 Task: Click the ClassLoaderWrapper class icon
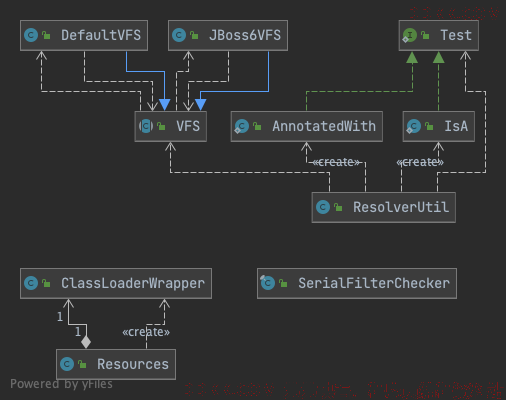[x=31, y=283]
